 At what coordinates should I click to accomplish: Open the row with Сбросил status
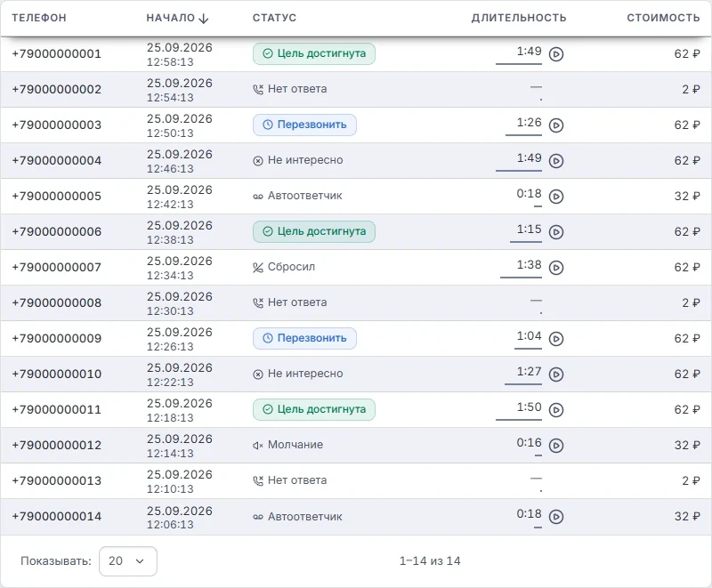[x=356, y=267]
